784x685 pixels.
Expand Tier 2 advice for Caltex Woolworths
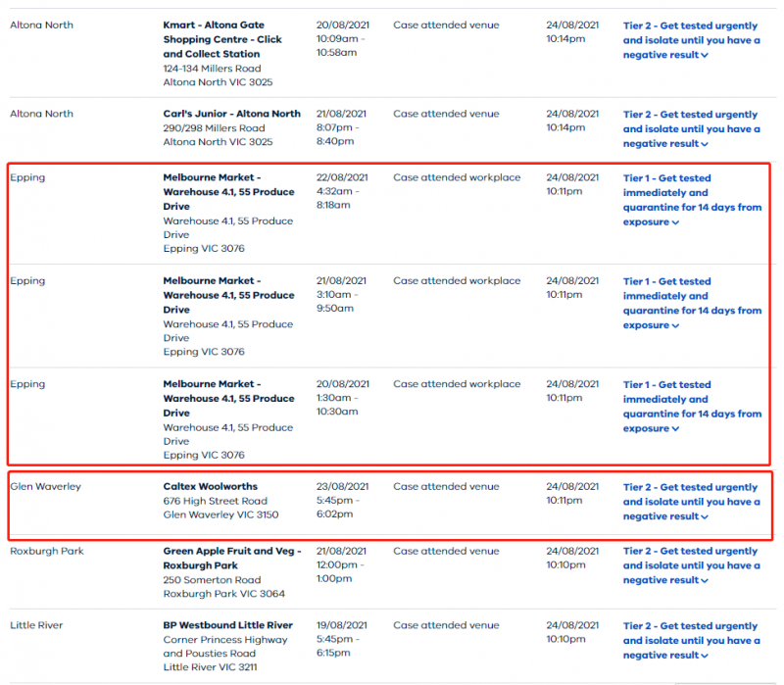click(x=691, y=502)
